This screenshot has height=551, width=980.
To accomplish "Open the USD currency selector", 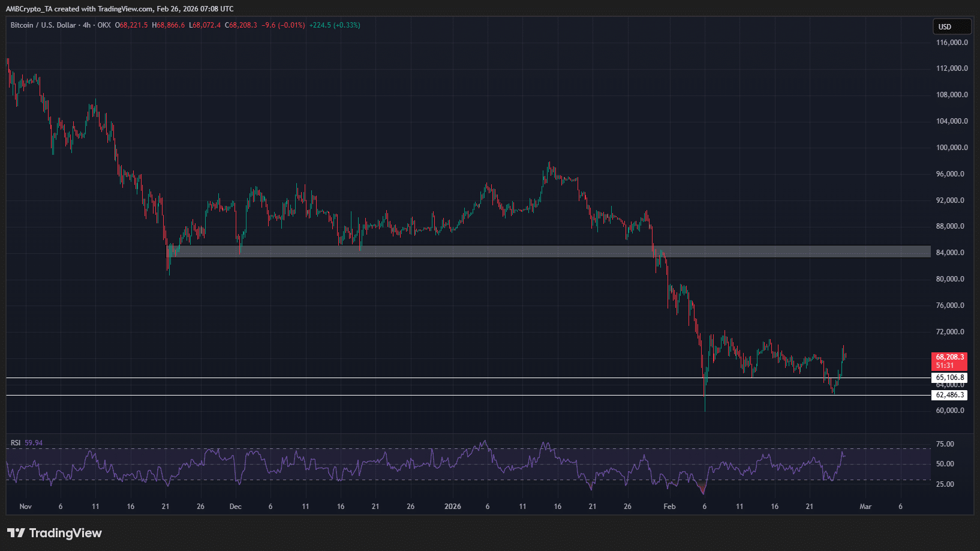I will coord(951,27).
